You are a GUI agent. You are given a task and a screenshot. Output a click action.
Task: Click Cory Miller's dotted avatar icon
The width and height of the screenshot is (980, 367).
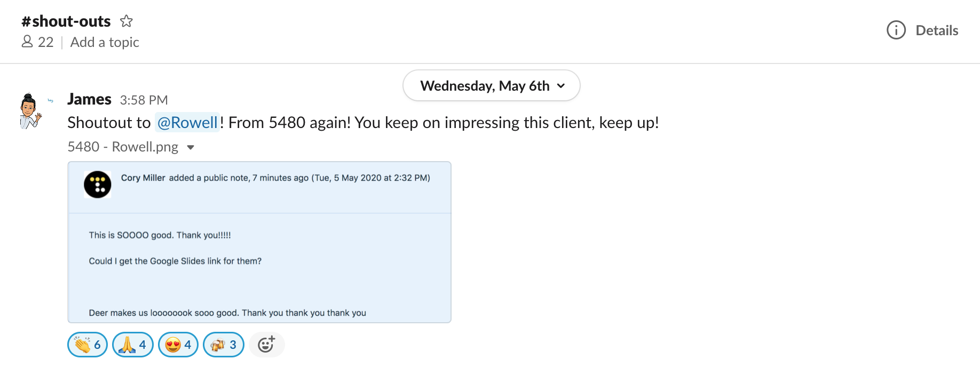pyautogui.click(x=98, y=185)
